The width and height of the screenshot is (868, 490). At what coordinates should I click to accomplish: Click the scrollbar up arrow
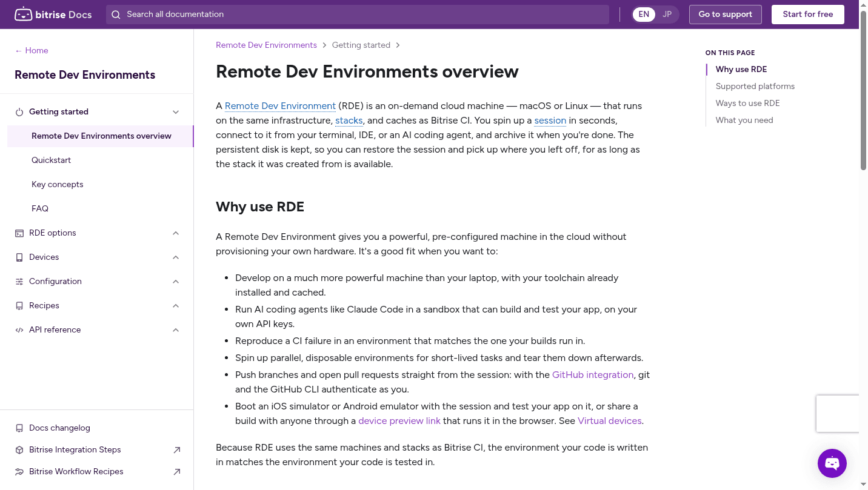[864, 5]
